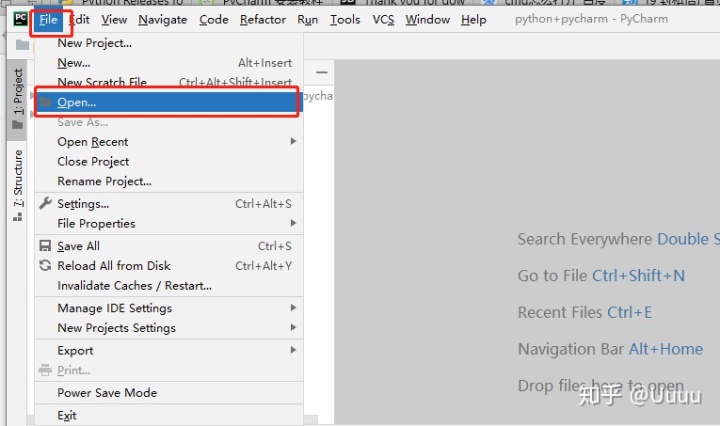Screen dimensions: 720x426
Task: Click the Open... menu entry
Action: coord(167,102)
